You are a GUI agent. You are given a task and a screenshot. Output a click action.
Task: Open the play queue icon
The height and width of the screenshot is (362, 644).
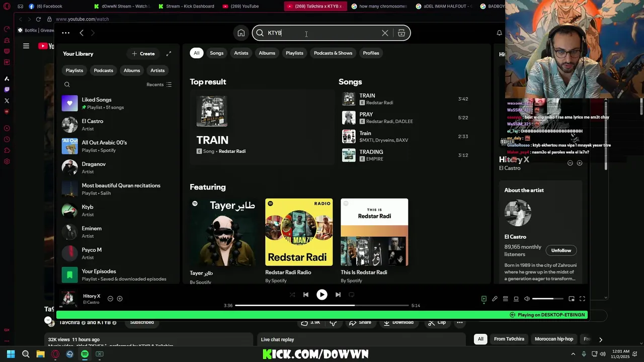coord(506,299)
